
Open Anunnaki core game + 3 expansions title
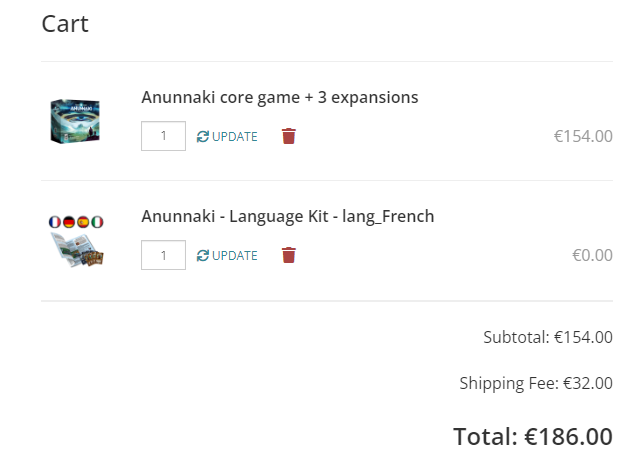point(280,98)
